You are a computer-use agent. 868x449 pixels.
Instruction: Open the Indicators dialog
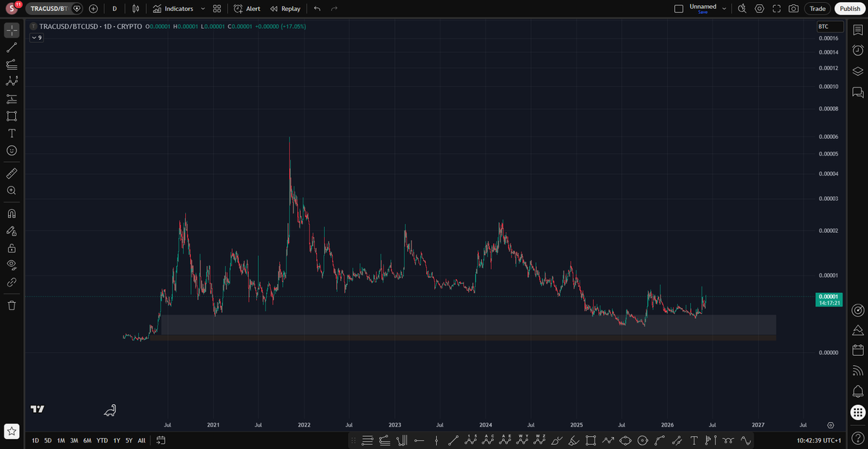click(173, 9)
